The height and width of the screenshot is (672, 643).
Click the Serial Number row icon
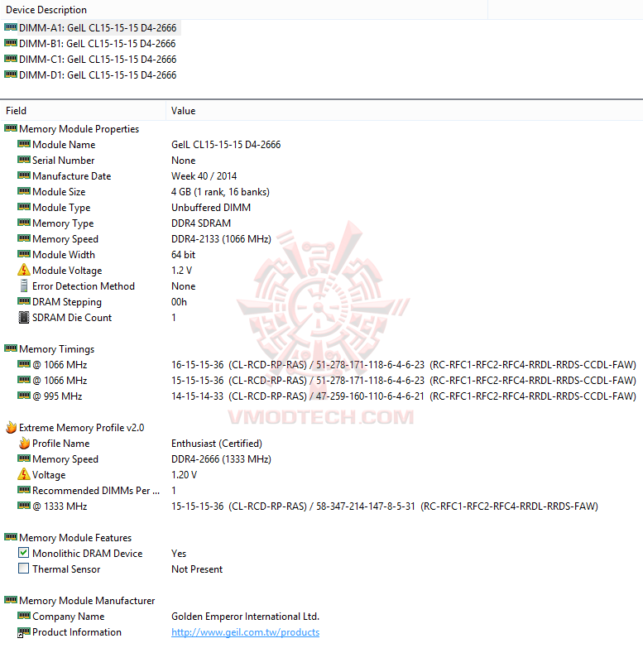24,160
